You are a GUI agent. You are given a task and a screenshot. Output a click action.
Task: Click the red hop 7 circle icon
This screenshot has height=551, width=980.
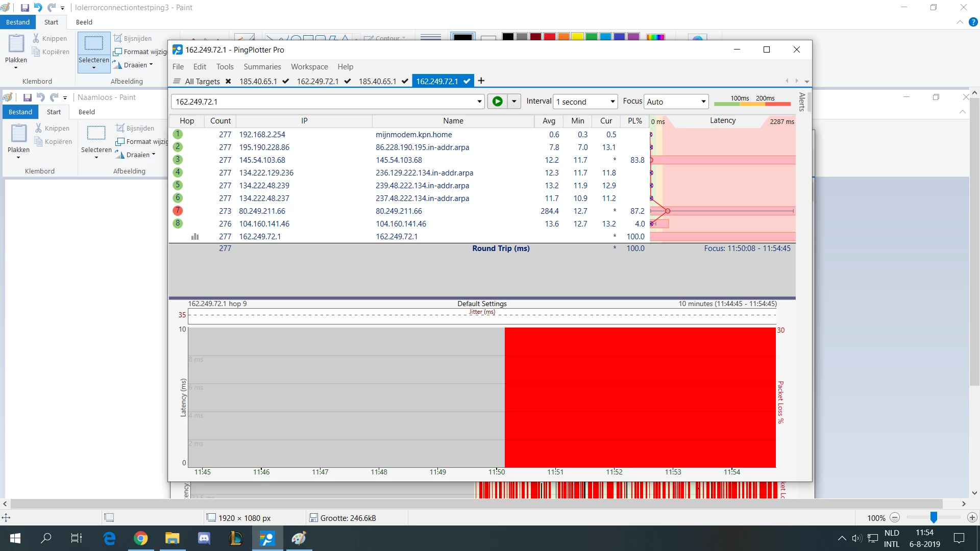[178, 211]
